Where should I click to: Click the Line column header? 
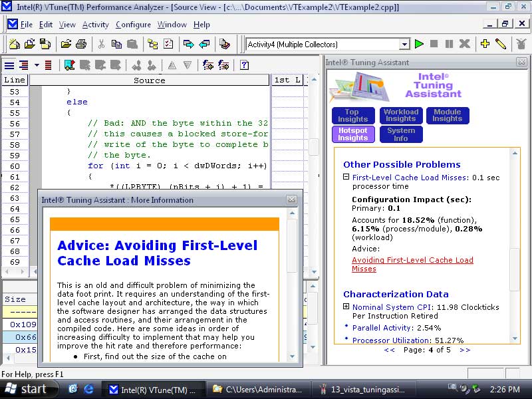[15, 80]
